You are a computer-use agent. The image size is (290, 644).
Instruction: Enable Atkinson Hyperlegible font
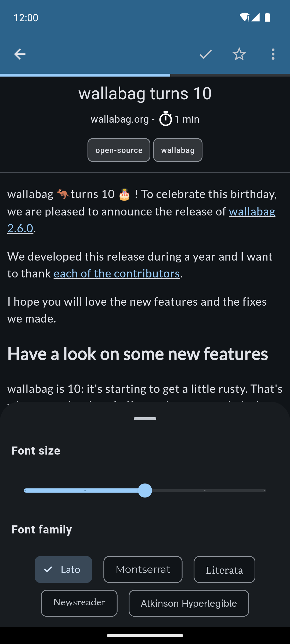pos(189,603)
